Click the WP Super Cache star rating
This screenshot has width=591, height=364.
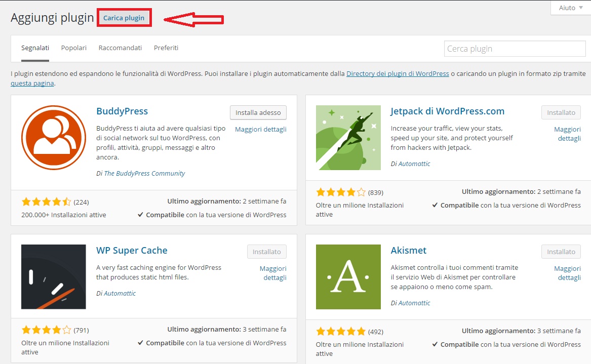pyautogui.click(x=47, y=330)
